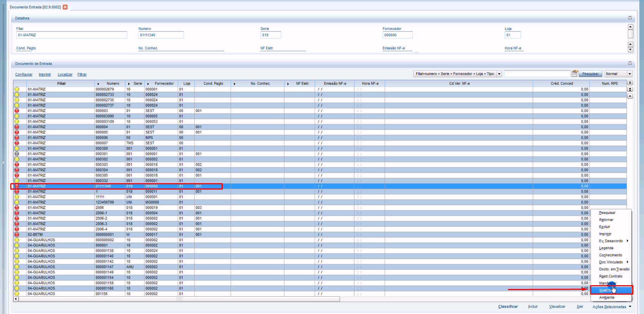Collapse the Documento de Entrada panel corner icon

pos(630,63)
